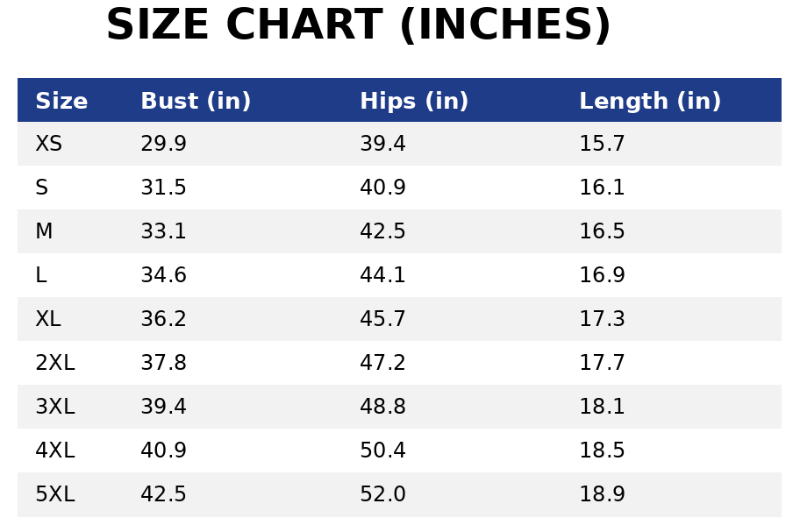This screenshot has width=800, height=532.
Task: Click the Size column header
Action: (x=61, y=102)
